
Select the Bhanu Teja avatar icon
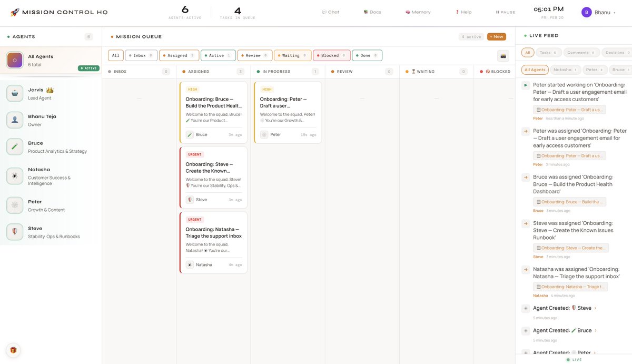pos(15,120)
